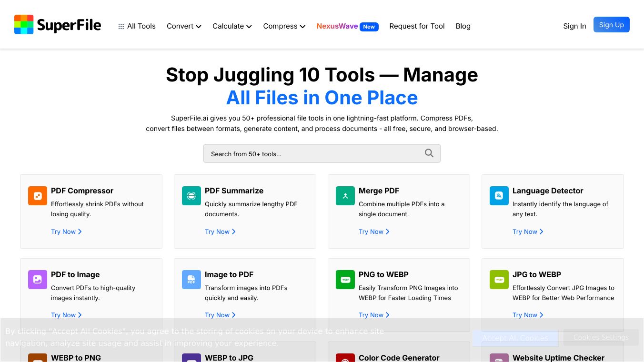The width and height of the screenshot is (644, 362).
Task: Open the Website Uptime Checker card title
Action: pyautogui.click(x=558, y=358)
